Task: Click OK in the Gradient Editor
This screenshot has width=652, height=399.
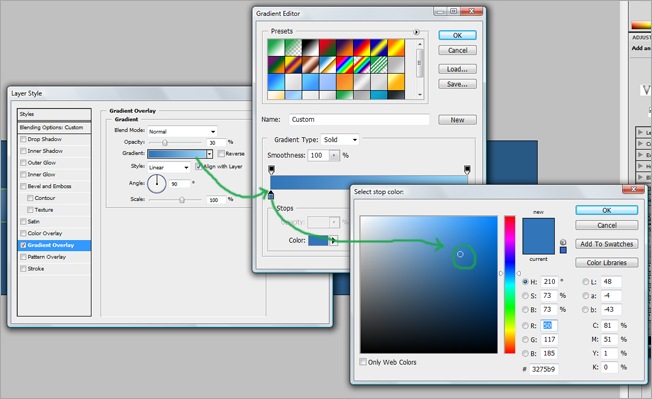Action: 457,35
